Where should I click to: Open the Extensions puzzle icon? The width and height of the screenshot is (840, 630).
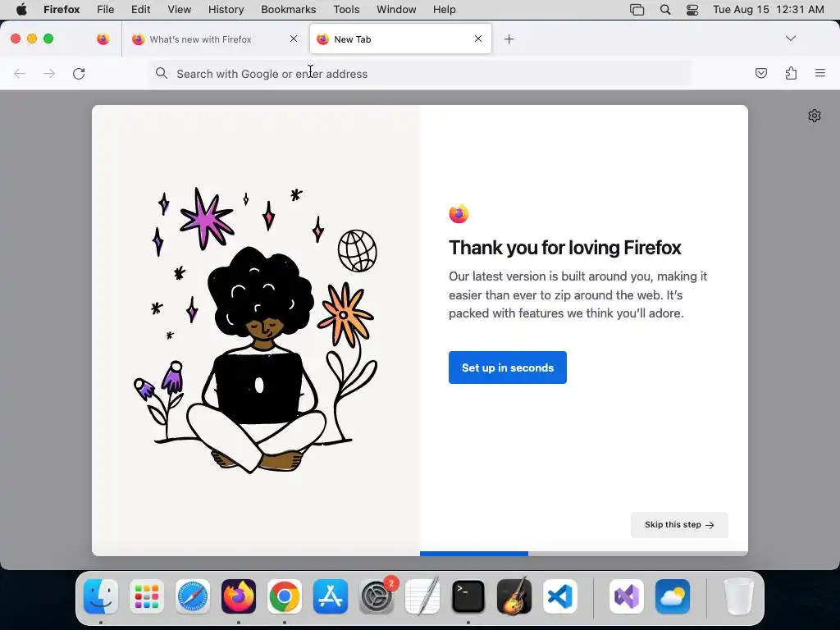791,73
